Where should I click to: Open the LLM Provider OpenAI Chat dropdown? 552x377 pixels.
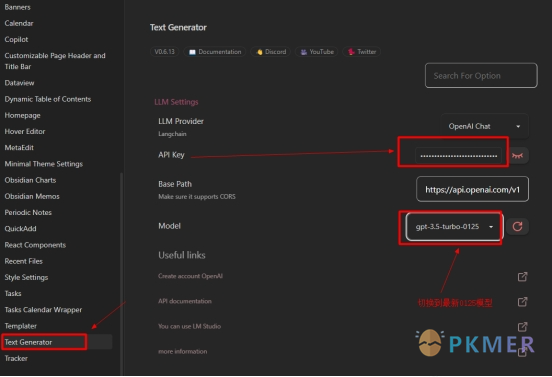(484, 126)
